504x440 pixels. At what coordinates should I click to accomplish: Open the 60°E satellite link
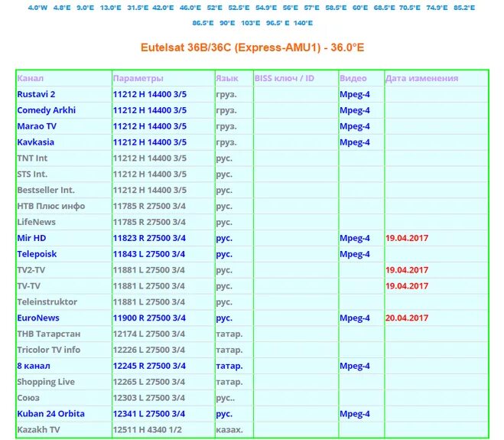(x=360, y=8)
